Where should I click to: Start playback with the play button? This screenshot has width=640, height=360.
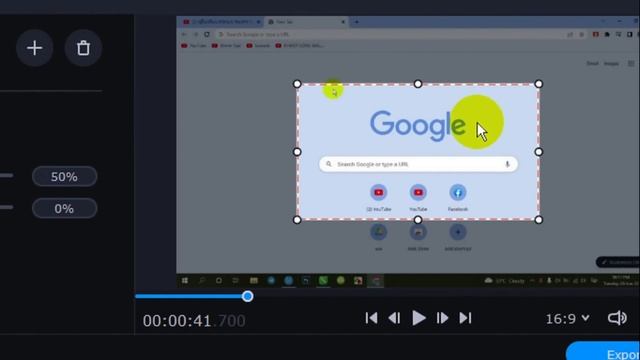coord(418,318)
